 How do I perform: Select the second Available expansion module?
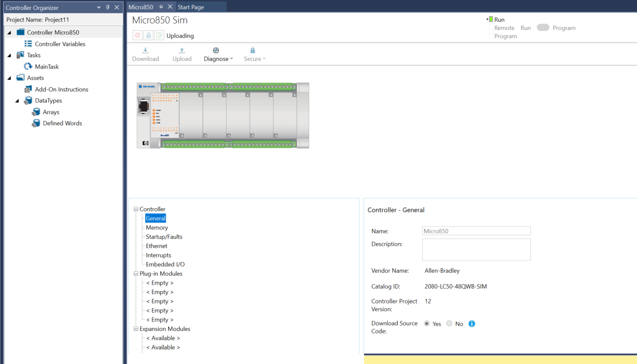(163, 347)
